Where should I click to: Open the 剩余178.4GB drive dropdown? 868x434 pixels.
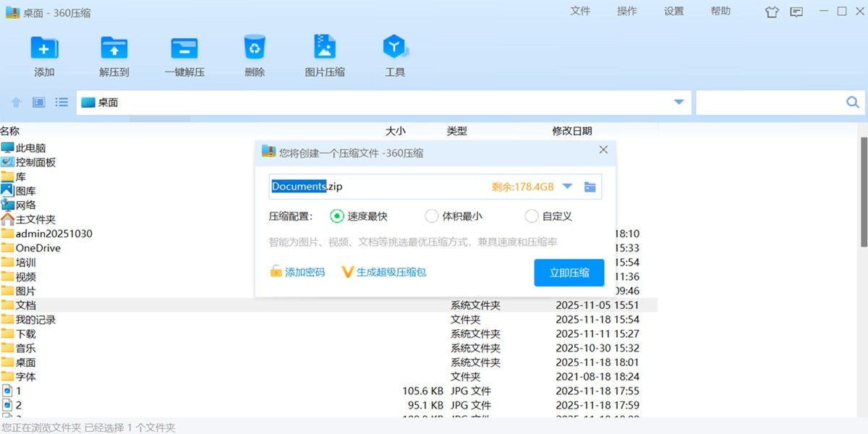(x=567, y=186)
